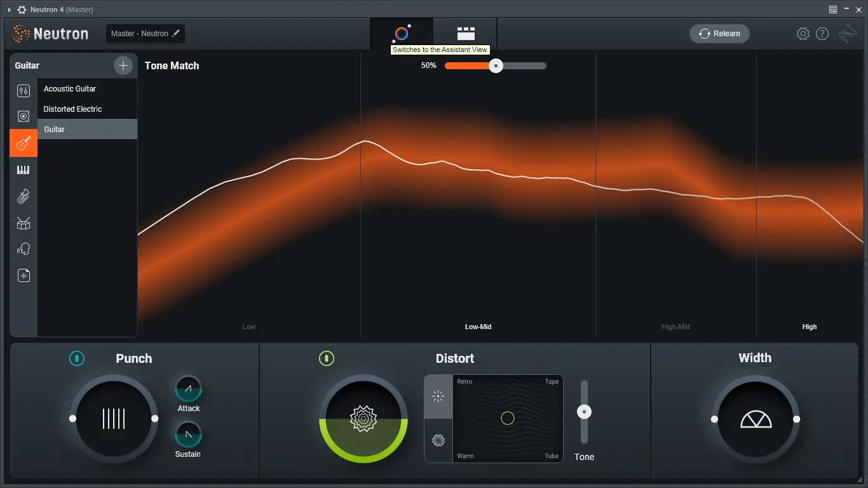Toggle the High band label
868x488 pixels.
pos(810,327)
